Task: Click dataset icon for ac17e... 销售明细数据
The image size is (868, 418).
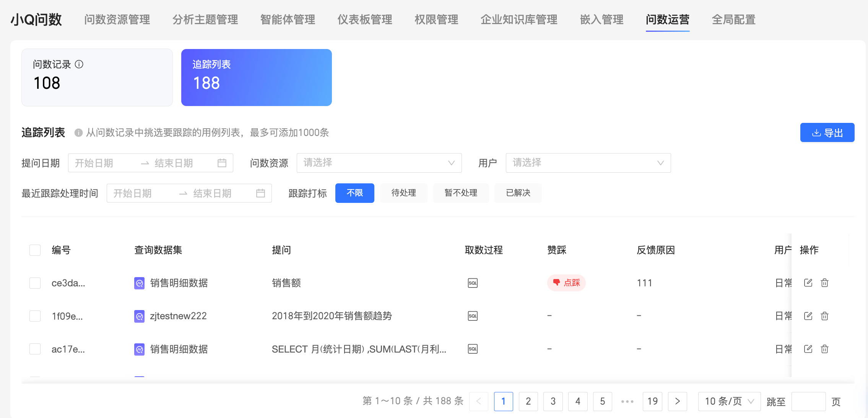Action: point(139,349)
